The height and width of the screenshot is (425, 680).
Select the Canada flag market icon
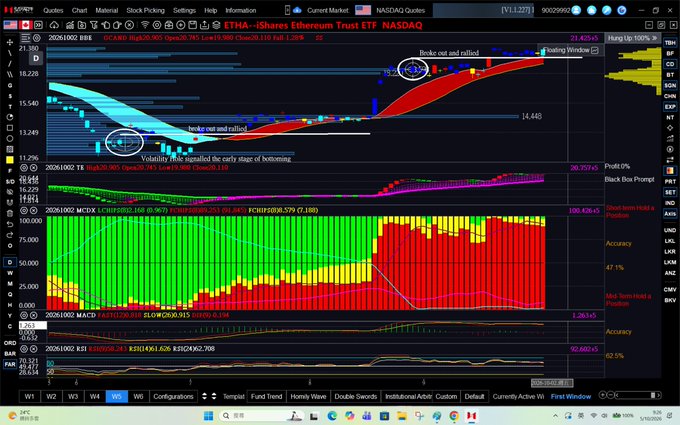coord(26,25)
